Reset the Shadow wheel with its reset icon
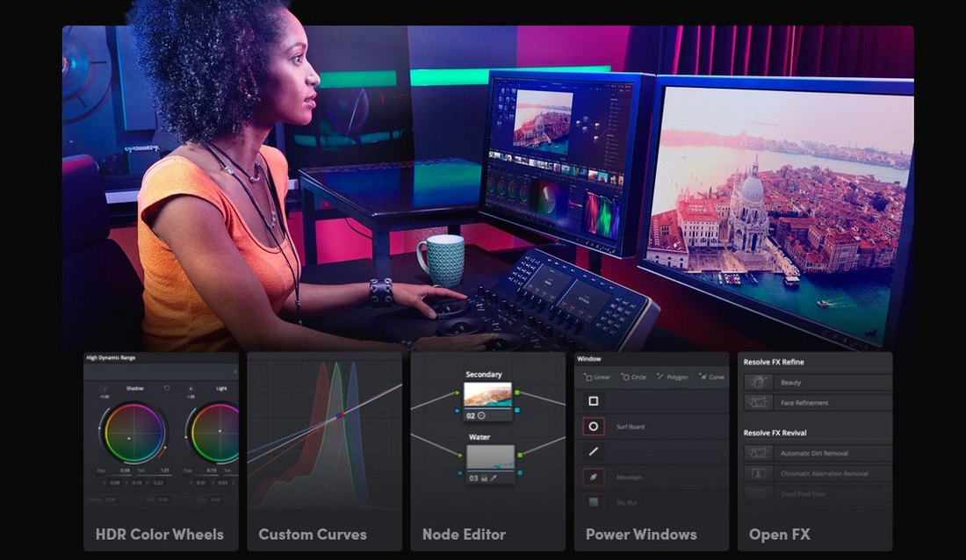Image resolution: width=966 pixels, height=560 pixels. point(166,388)
